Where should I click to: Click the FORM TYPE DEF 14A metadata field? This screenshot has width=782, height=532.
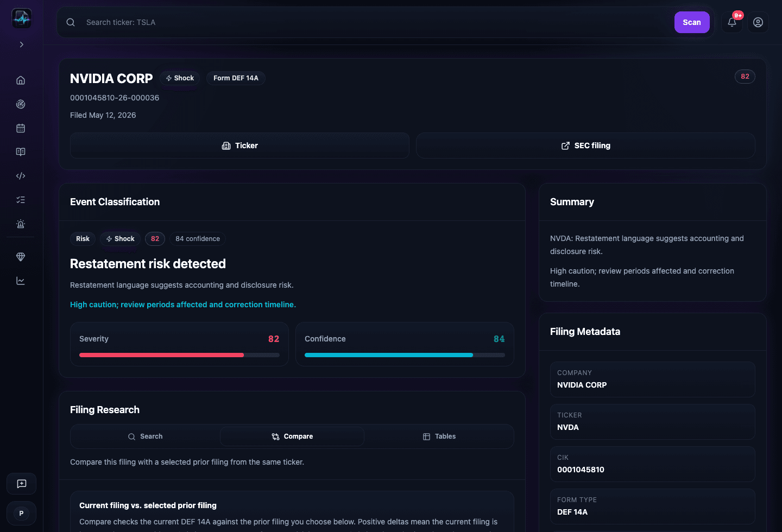[x=653, y=506]
